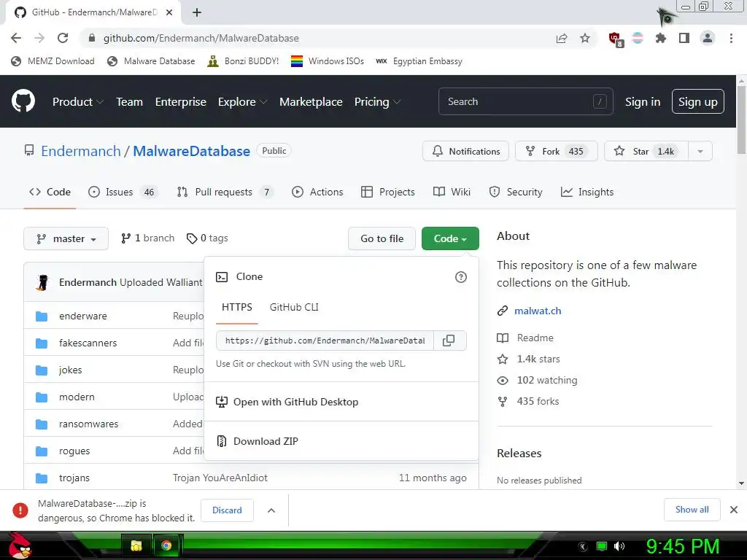Click the Clone help question mark icon
The image size is (747, 560).
pos(461,276)
